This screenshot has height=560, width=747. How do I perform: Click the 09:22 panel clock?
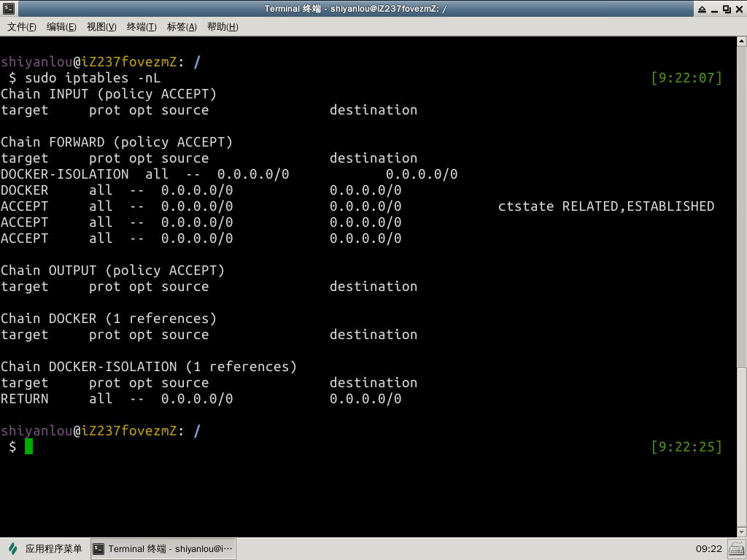[708, 549]
